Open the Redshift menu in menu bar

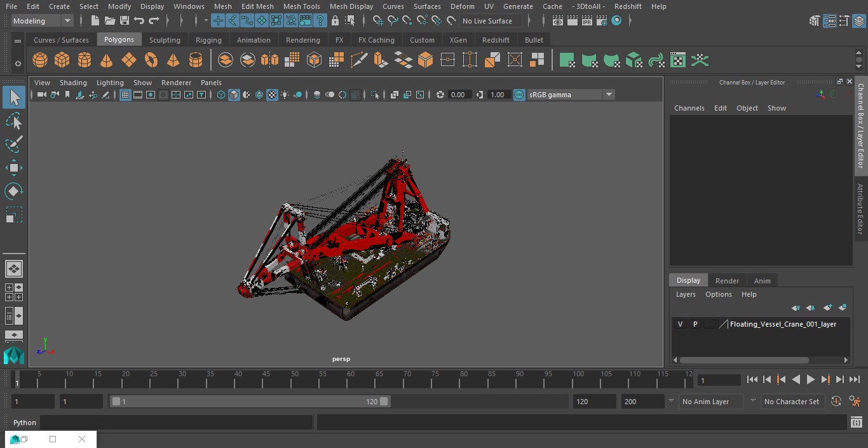[628, 6]
